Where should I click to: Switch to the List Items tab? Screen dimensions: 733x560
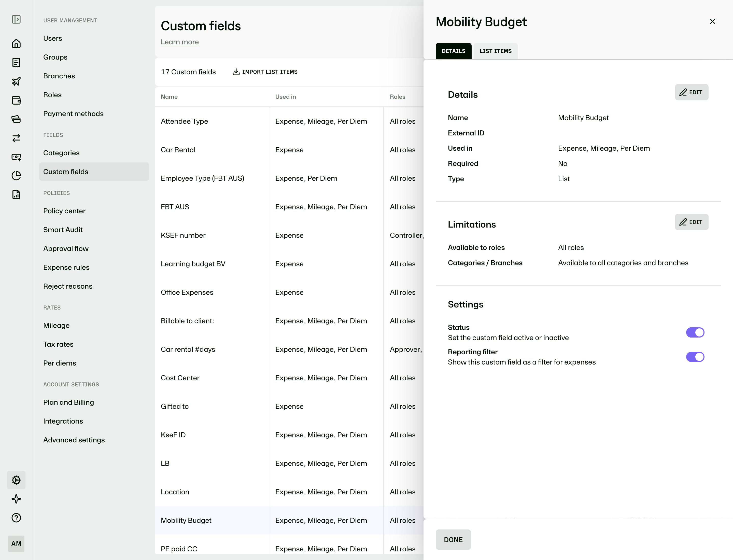(x=495, y=51)
